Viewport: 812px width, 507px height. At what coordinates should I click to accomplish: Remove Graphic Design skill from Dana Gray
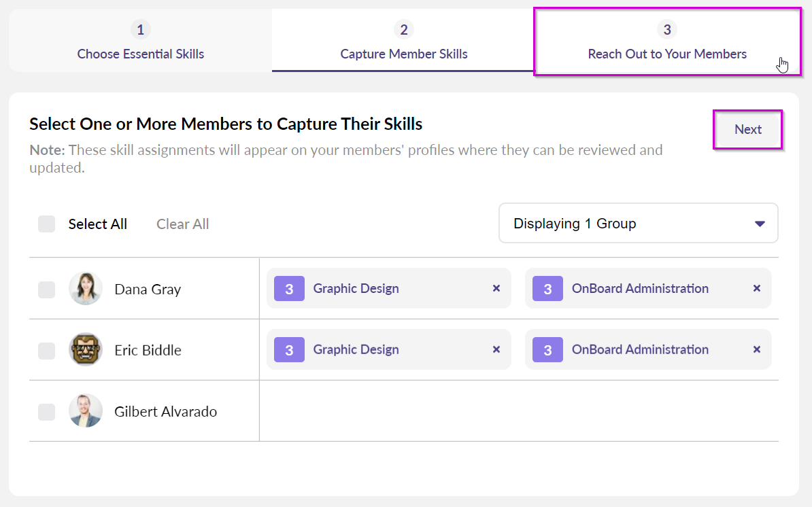(x=496, y=288)
